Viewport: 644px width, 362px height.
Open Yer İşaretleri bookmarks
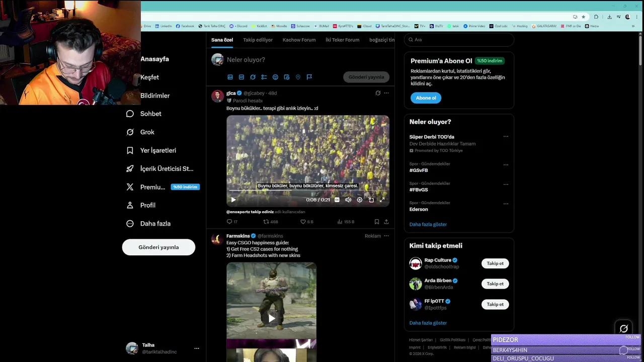pos(151,150)
